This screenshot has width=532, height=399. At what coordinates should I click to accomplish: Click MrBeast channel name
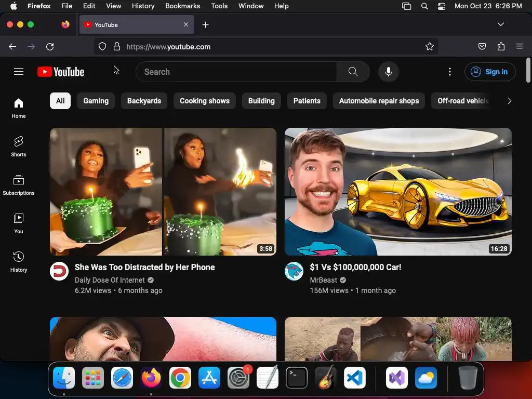pyautogui.click(x=323, y=280)
